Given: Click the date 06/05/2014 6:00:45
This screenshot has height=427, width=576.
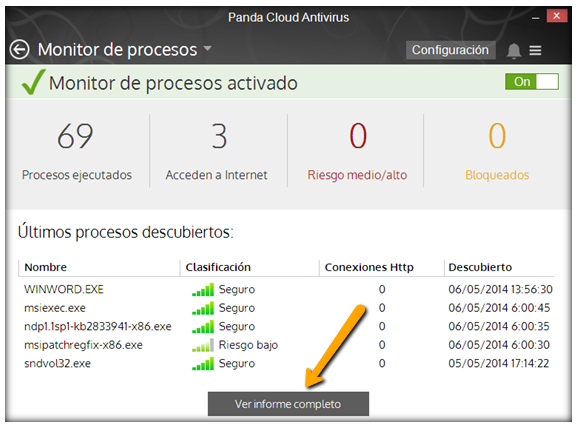Looking at the screenshot, I should point(499,308).
